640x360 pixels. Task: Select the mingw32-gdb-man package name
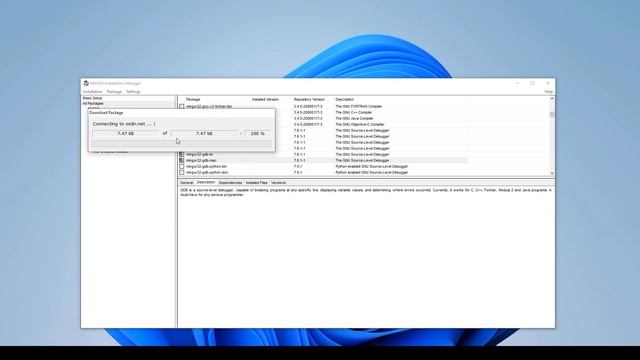tap(201, 161)
